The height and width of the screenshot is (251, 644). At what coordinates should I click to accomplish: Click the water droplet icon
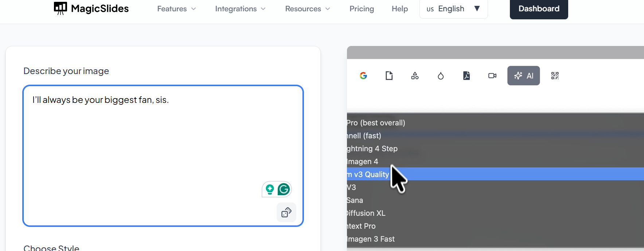click(441, 76)
